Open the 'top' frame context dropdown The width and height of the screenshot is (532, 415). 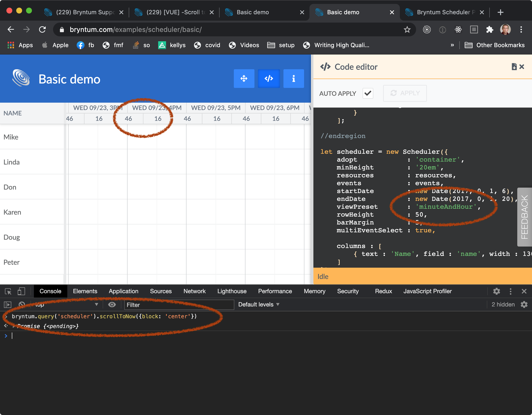coord(66,304)
